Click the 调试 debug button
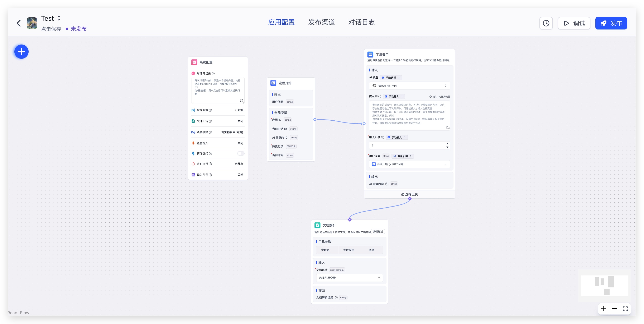This screenshot has height=324, width=644. click(574, 23)
